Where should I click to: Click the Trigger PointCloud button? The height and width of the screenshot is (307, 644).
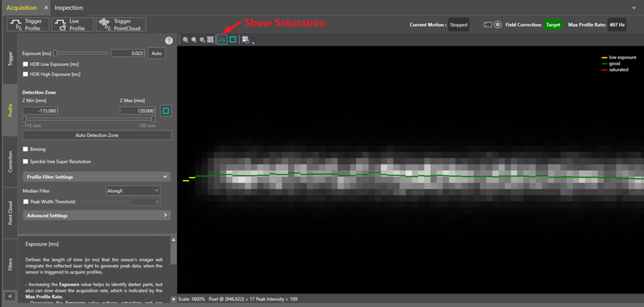click(x=121, y=24)
